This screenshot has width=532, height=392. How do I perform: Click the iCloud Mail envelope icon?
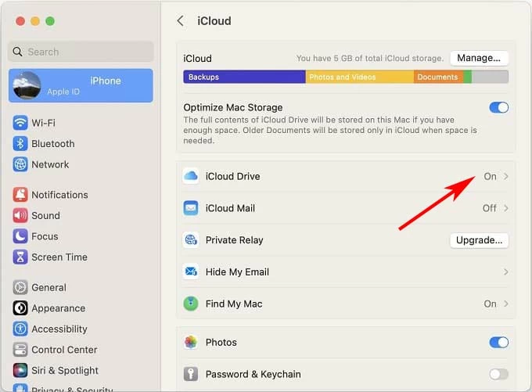[x=191, y=208]
